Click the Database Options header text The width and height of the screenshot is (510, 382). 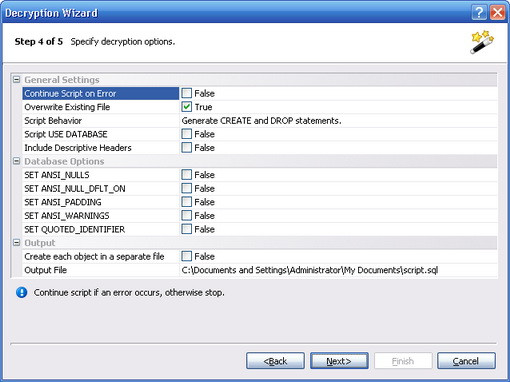64,161
